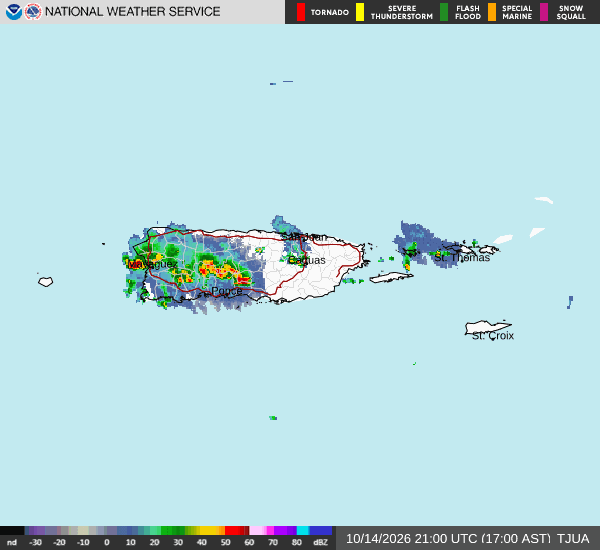Image resolution: width=600 pixels, height=550 pixels.
Task: Click the 80 value on dBZ scale
Action: pos(297,542)
